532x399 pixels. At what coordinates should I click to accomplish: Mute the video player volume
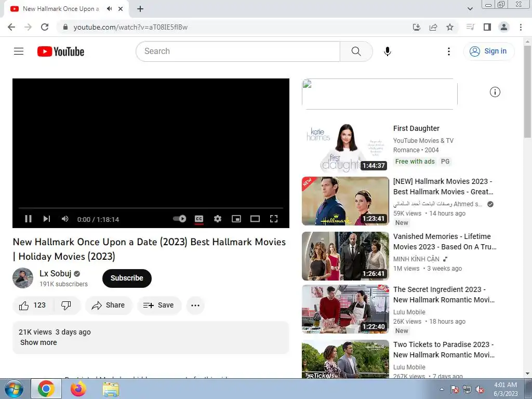pos(65,219)
